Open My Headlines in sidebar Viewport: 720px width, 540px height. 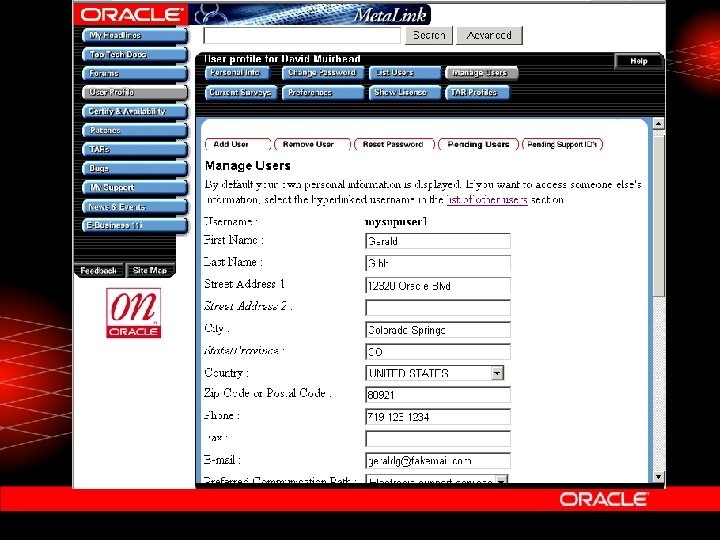click(x=135, y=35)
